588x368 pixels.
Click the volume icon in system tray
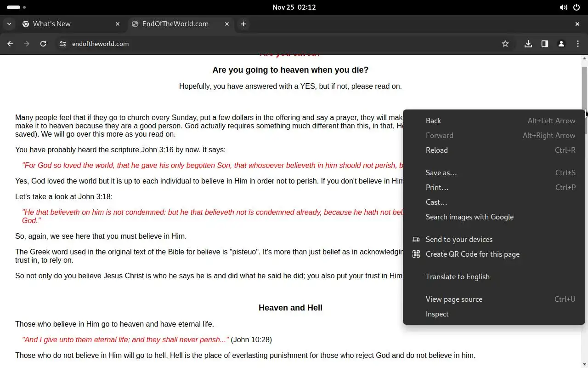point(563,7)
